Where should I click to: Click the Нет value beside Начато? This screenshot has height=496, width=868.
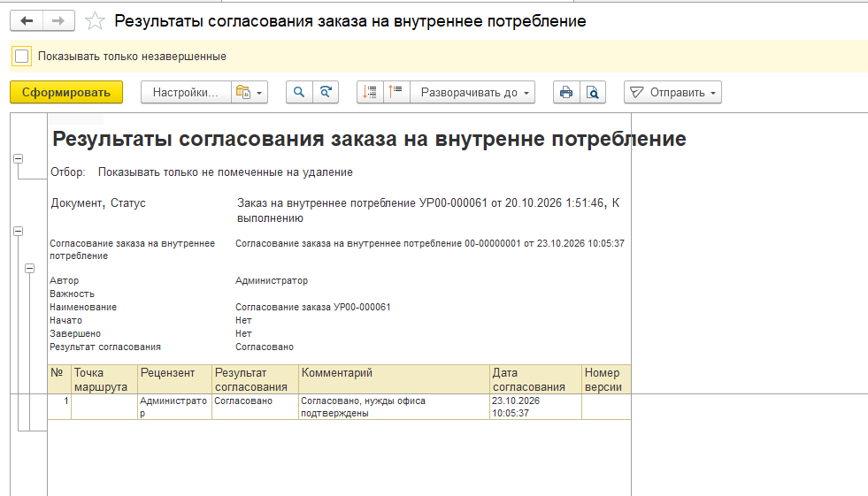tap(243, 320)
